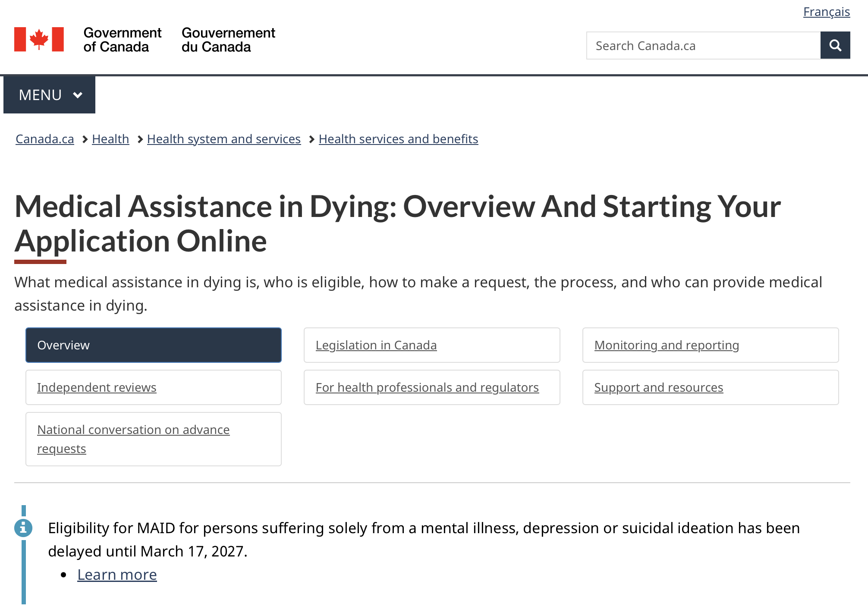The height and width of the screenshot is (616, 868).
Task: Switch language to Français
Action: 826,12
